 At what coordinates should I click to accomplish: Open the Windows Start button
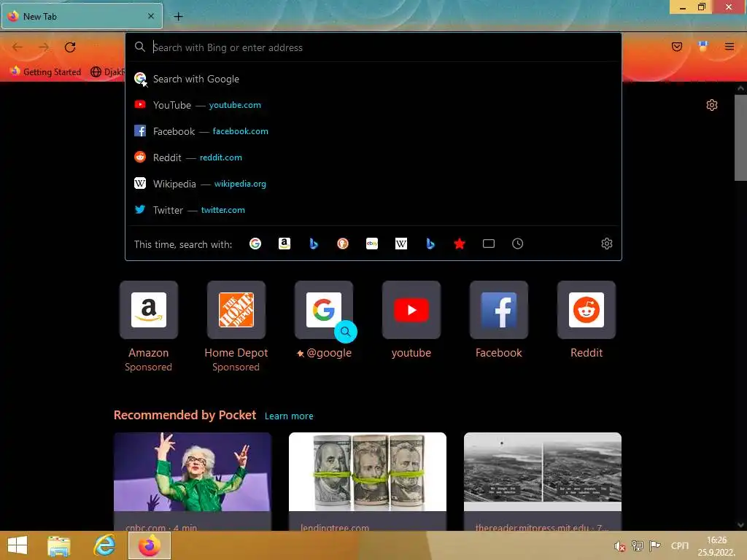pyautogui.click(x=18, y=545)
